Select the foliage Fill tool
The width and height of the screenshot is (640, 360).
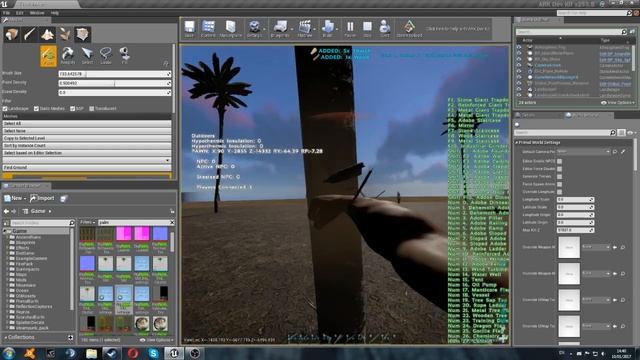[124, 56]
